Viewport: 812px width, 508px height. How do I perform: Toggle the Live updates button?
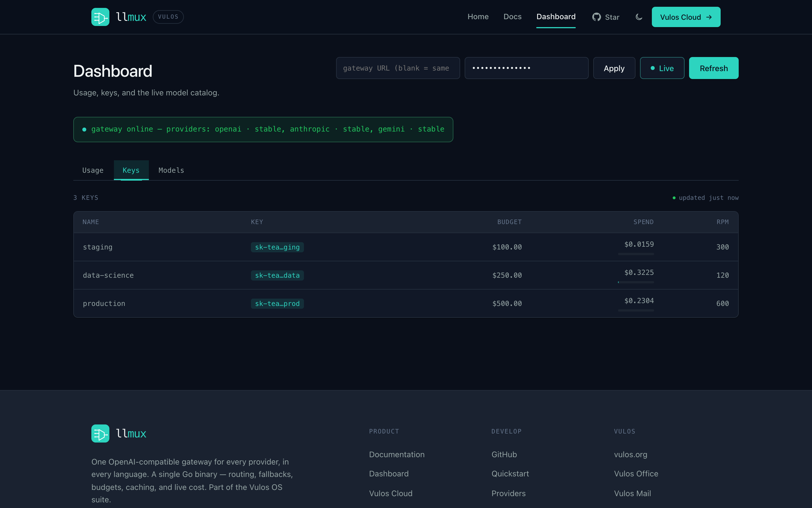(662, 68)
